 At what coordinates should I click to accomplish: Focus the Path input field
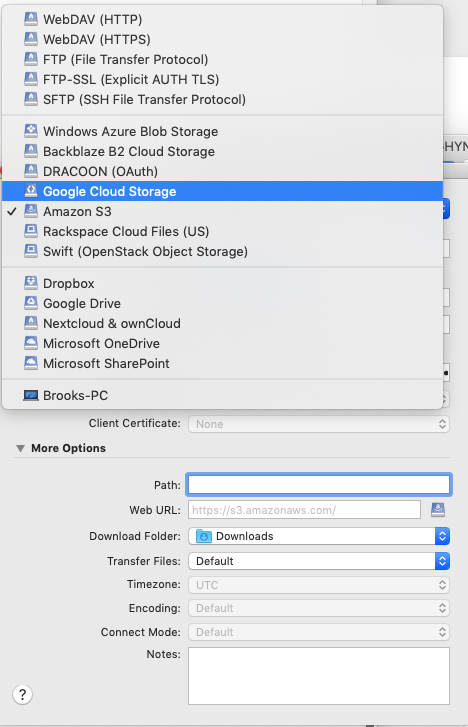click(x=319, y=485)
